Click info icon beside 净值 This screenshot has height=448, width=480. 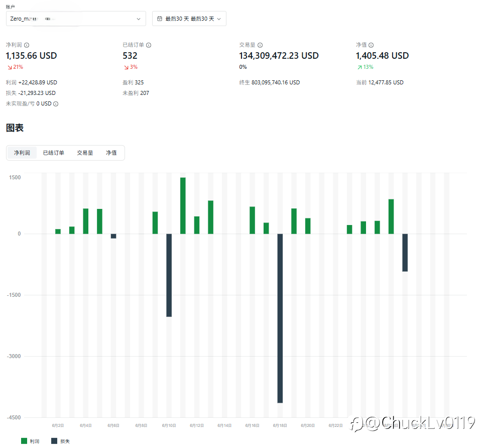coord(371,45)
